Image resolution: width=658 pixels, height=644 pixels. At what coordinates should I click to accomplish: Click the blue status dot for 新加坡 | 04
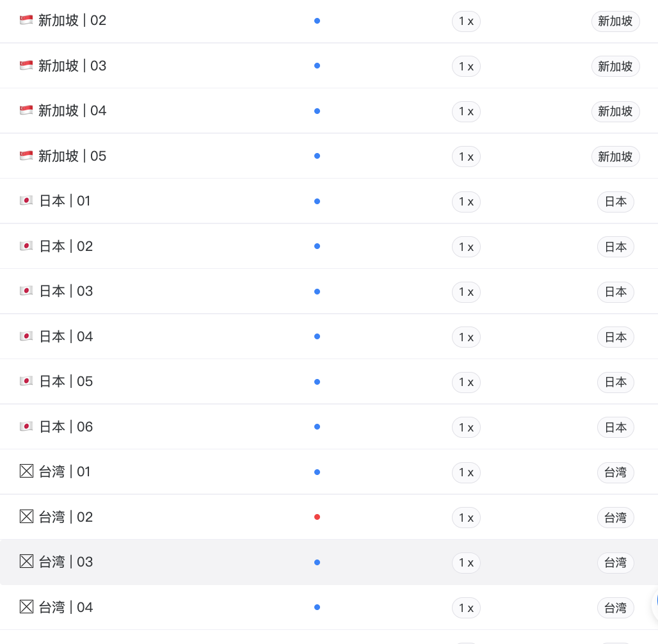click(317, 111)
